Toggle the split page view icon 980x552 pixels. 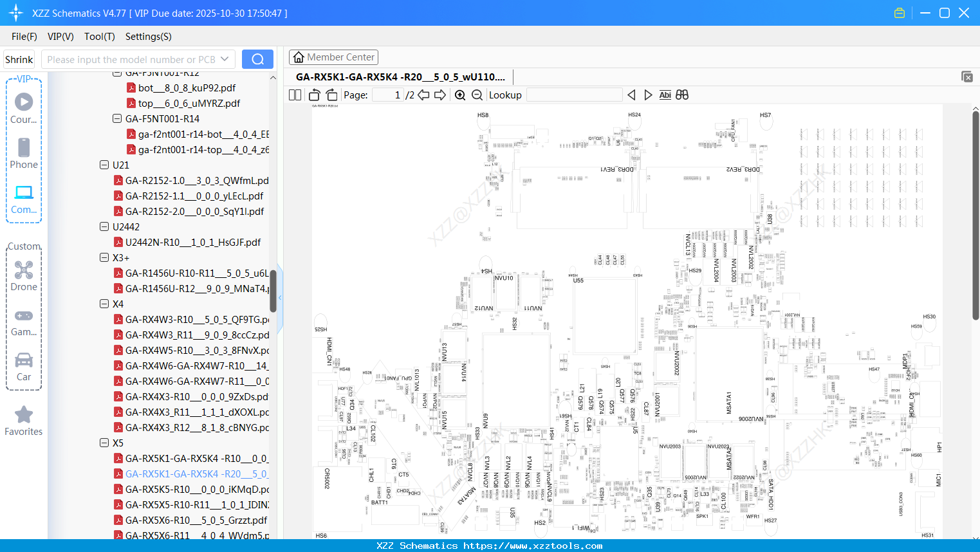(295, 95)
